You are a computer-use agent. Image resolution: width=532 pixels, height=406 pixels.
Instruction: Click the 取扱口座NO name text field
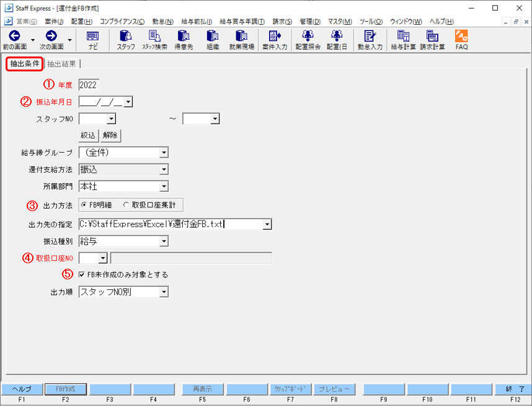pos(191,258)
